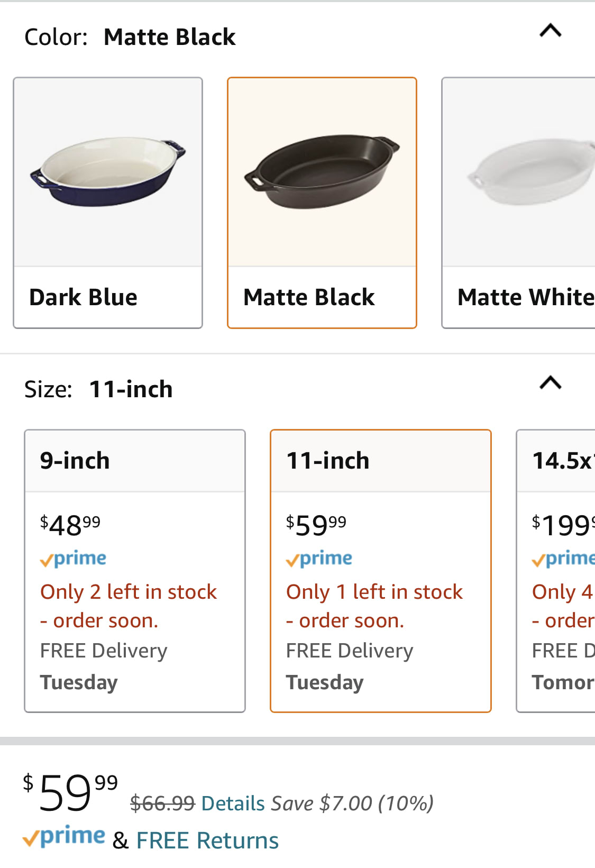Click the prime logo in 14.5-inch card
This screenshot has height=868, width=595.
564,559
